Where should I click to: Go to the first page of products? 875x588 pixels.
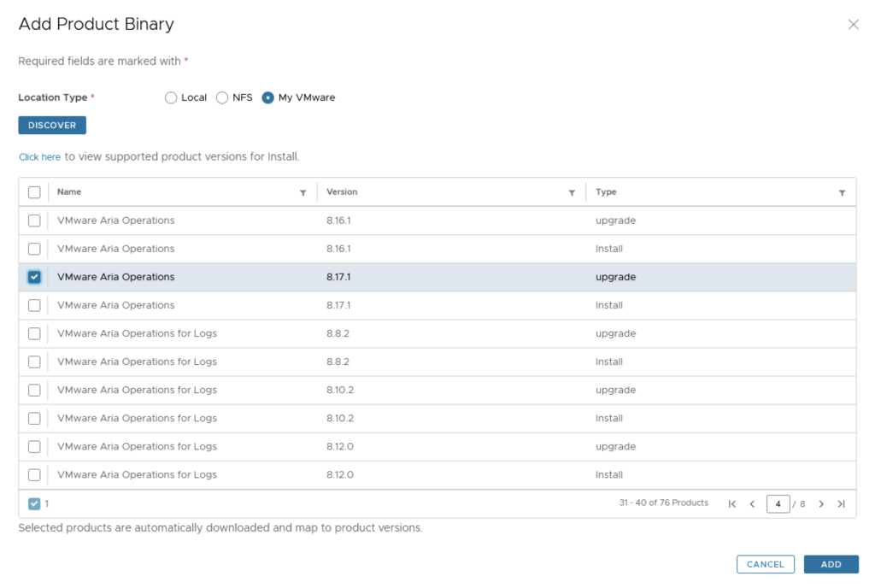[732, 504]
